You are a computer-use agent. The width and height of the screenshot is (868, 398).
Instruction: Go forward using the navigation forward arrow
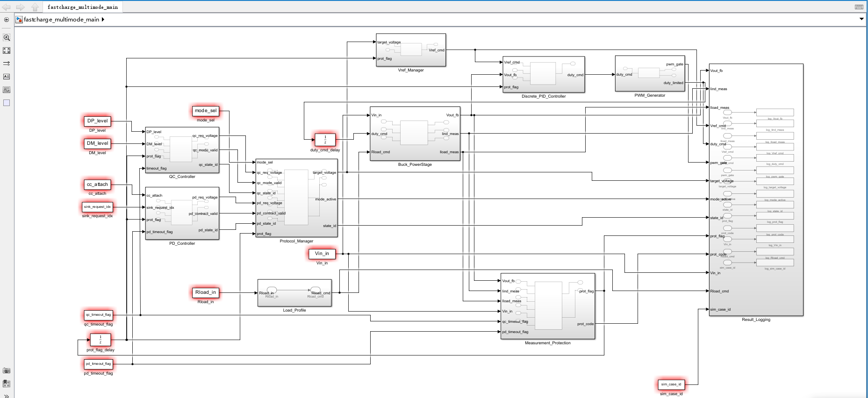[21, 7]
